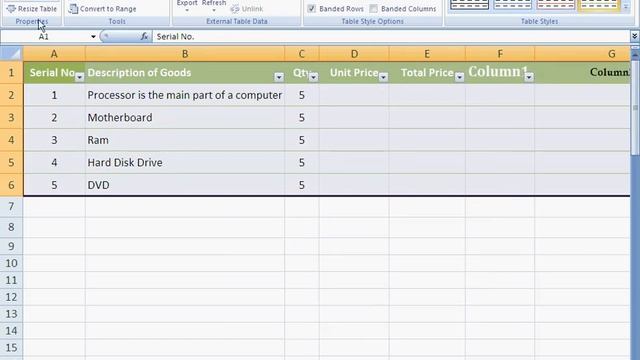Expand the formula bar
Image resolution: width=640 pixels, height=360 pixels.
[x=634, y=37]
